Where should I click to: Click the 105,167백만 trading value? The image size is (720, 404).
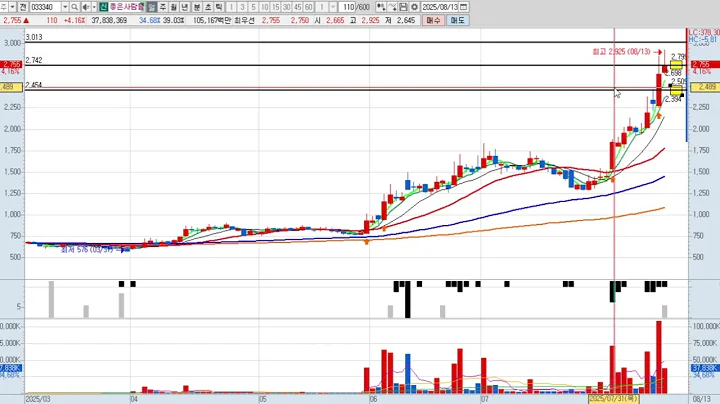click(x=212, y=20)
